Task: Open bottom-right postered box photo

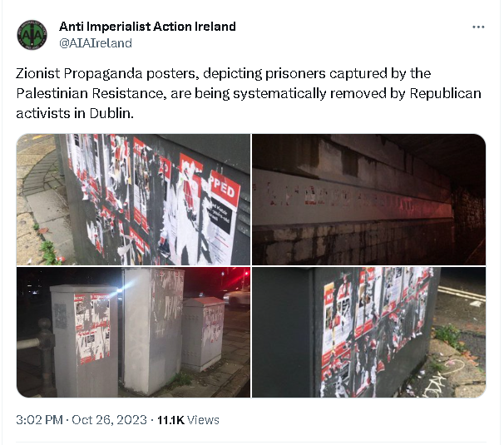Action: 368,332
